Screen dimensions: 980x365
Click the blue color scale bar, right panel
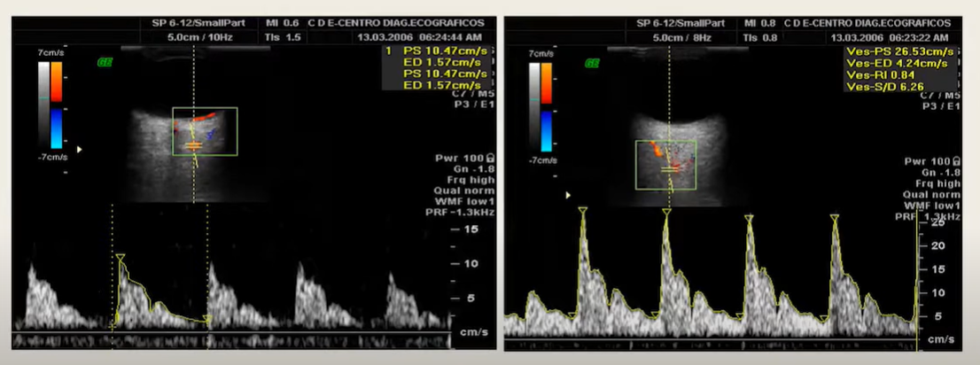tap(545, 129)
